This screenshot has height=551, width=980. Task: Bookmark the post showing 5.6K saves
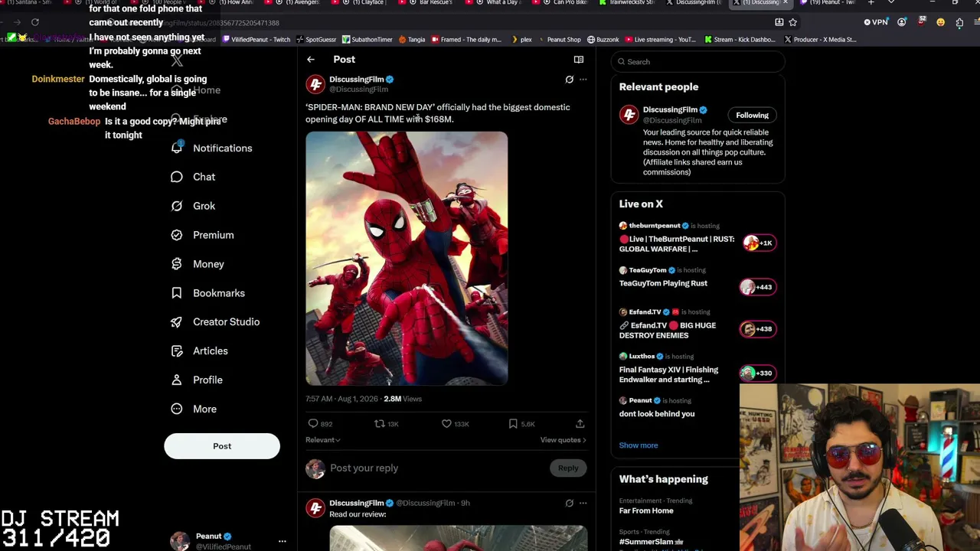513,423
